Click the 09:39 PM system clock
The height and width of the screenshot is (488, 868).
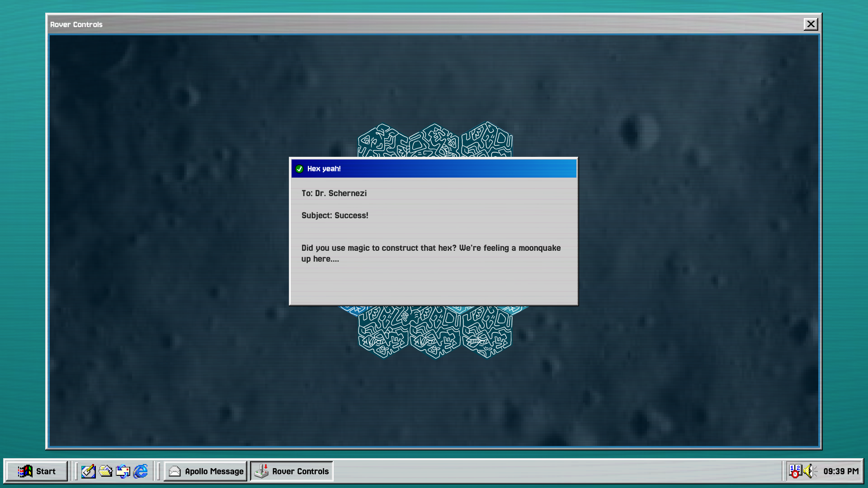841,471
